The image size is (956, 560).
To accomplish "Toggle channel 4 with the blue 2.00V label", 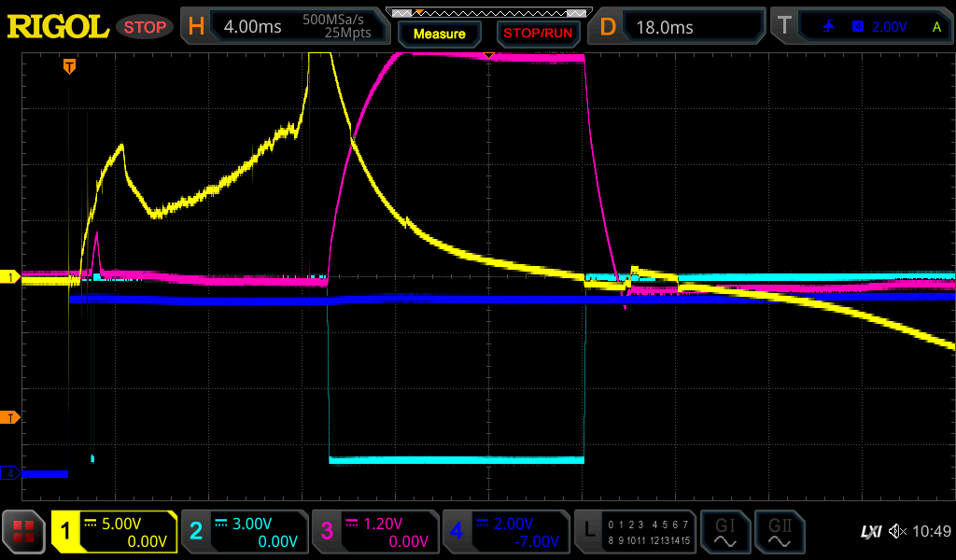I will click(x=505, y=532).
